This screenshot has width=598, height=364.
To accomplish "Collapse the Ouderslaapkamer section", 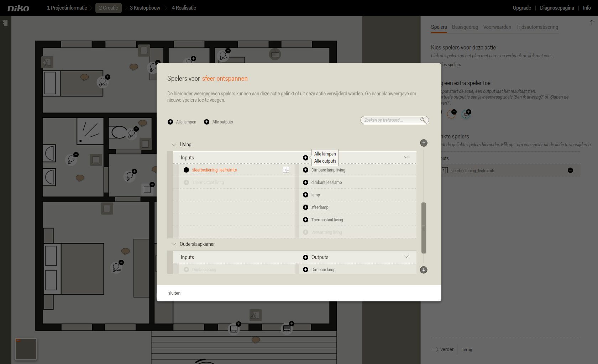I will [174, 244].
